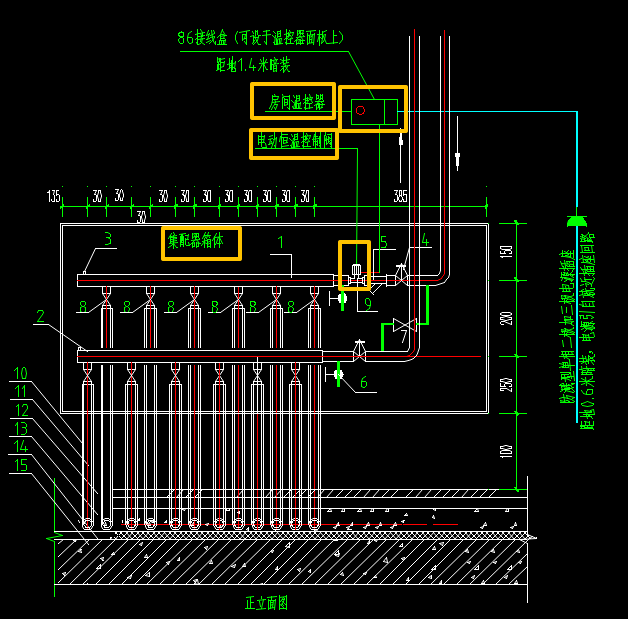This screenshot has width=628, height=619.
Task: Select the hatched concrete floor slab
Action: coord(290,561)
